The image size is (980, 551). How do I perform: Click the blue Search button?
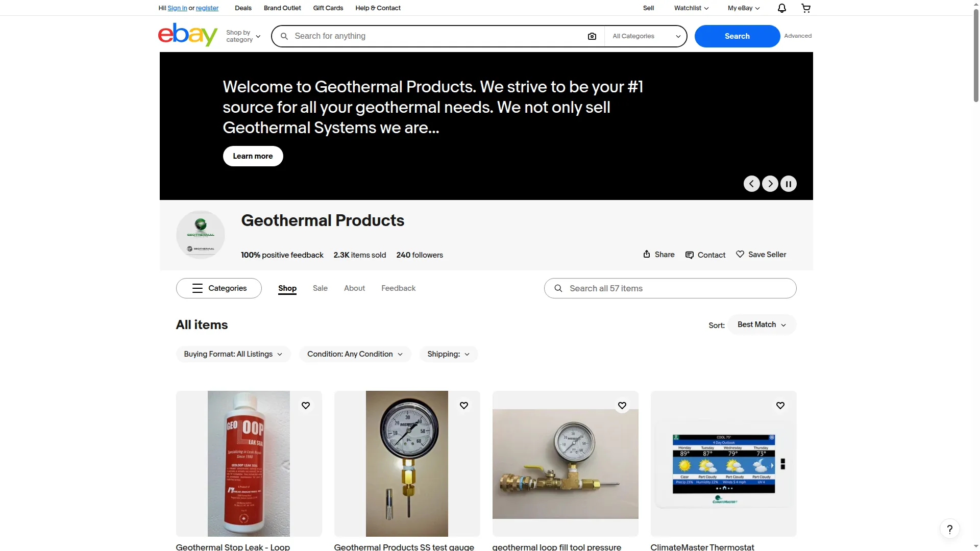click(x=737, y=36)
